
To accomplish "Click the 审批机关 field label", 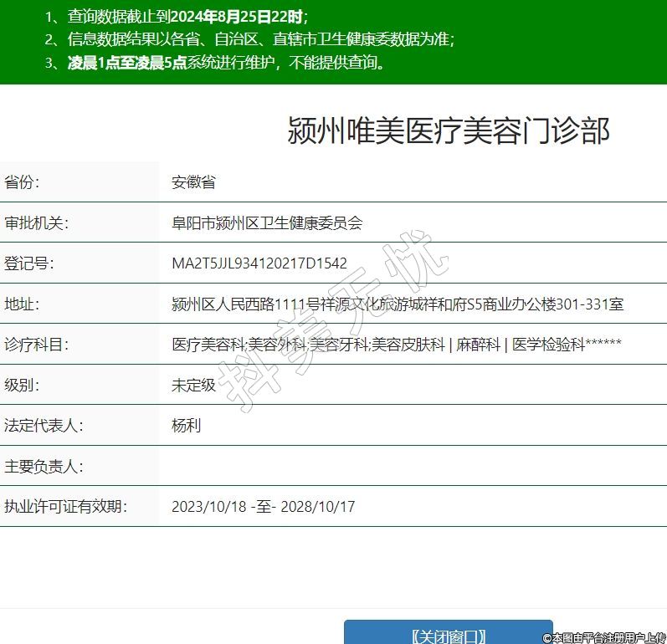I will 36,222.
